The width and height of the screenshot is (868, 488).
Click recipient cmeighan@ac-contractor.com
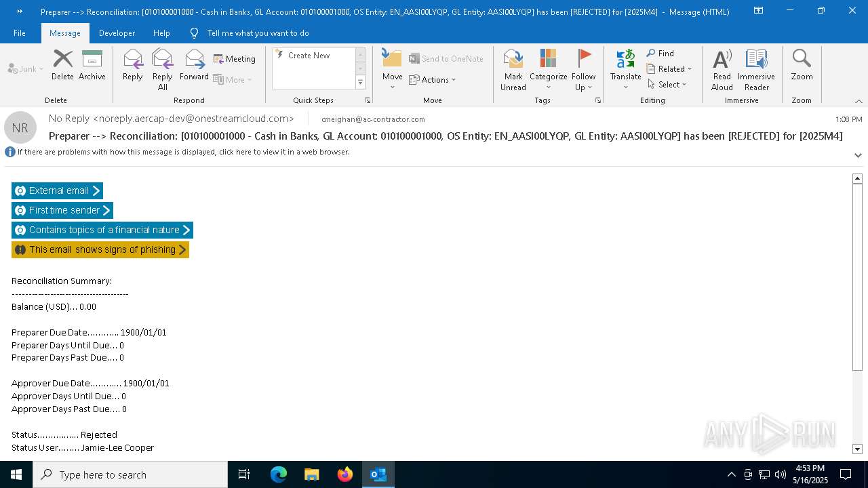coord(373,119)
